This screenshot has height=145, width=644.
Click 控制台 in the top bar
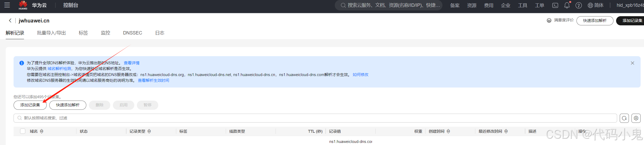(71, 5)
